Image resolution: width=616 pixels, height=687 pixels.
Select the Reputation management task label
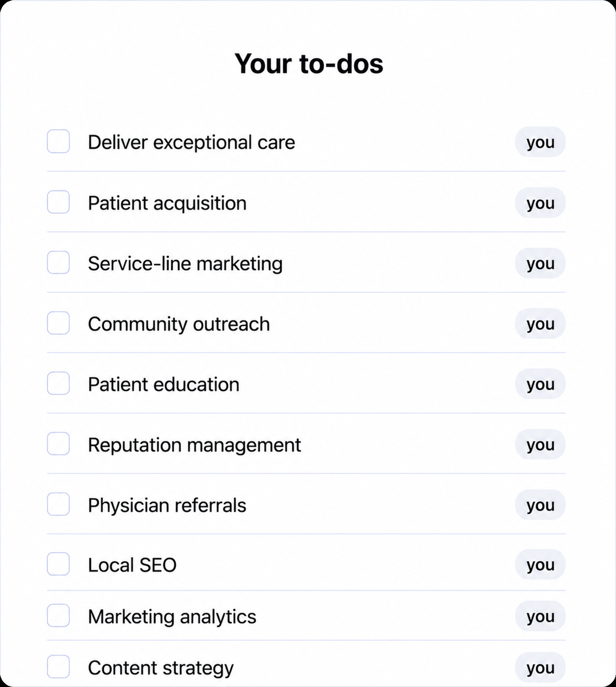tap(194, 445)
